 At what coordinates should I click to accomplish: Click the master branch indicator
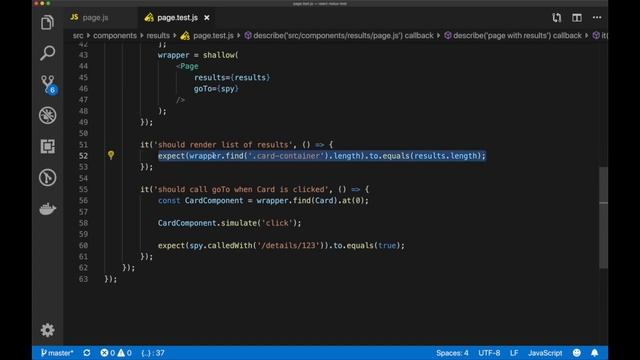click(x=57, y=353)
